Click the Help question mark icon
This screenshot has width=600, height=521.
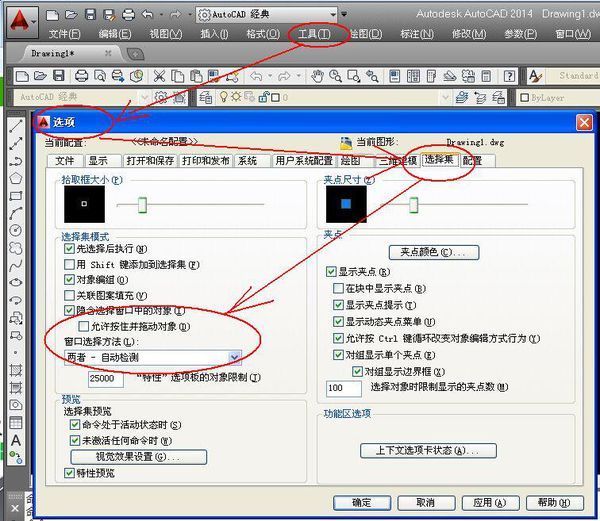pyautogui.click(x=509, y=76)
